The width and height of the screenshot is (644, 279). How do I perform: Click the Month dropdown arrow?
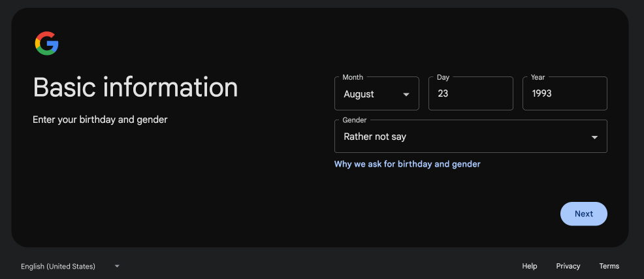[406, 94]
